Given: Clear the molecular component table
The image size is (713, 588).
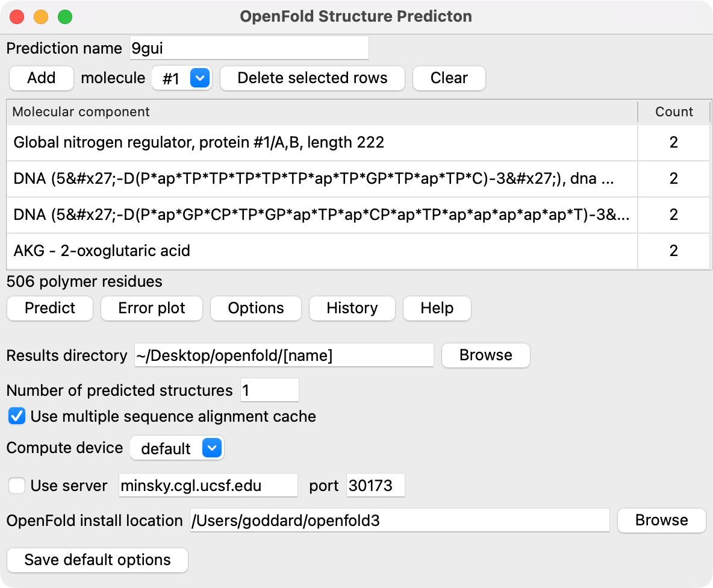Looking at the screenshot, I should coord(449,78).
